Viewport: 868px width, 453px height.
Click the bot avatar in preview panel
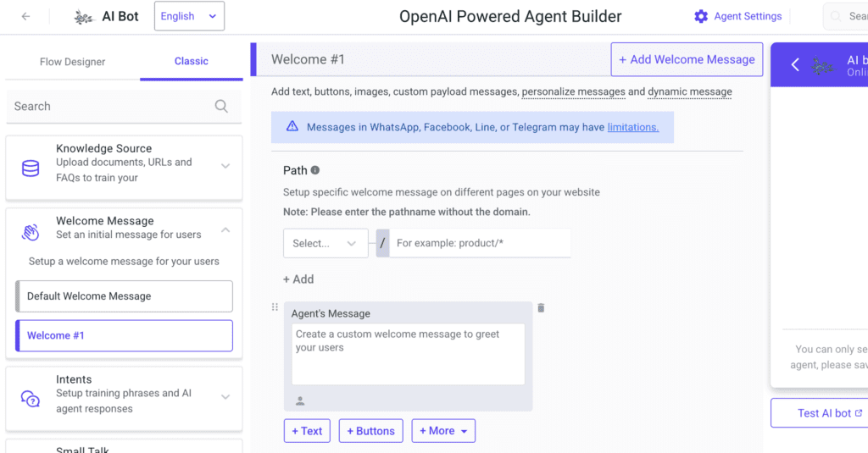point(822,66)
